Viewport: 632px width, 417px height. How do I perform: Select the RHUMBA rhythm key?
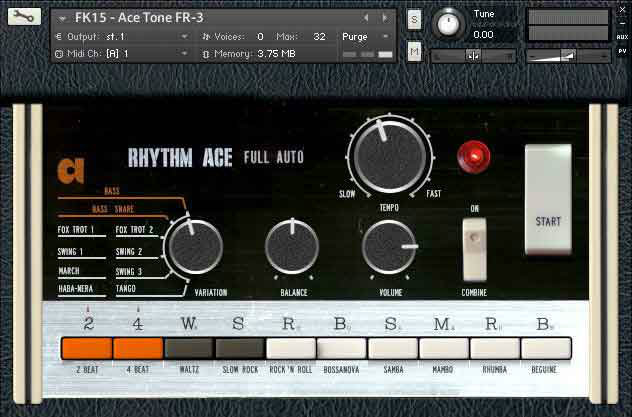click(x=495, y=348)
